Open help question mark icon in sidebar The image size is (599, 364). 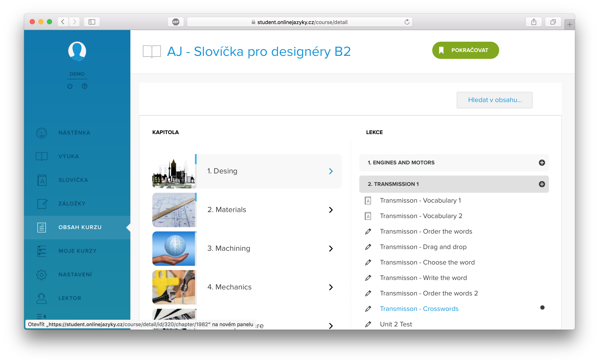[x=84, y=86]
